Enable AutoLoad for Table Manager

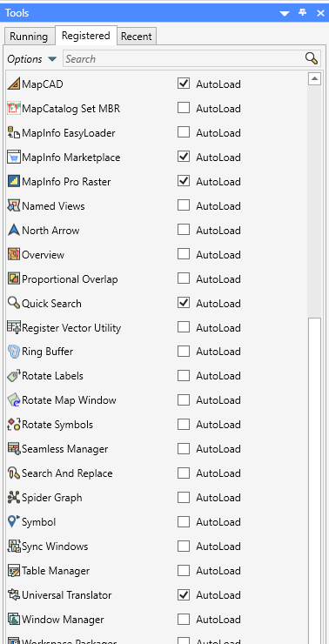(184, 571)
